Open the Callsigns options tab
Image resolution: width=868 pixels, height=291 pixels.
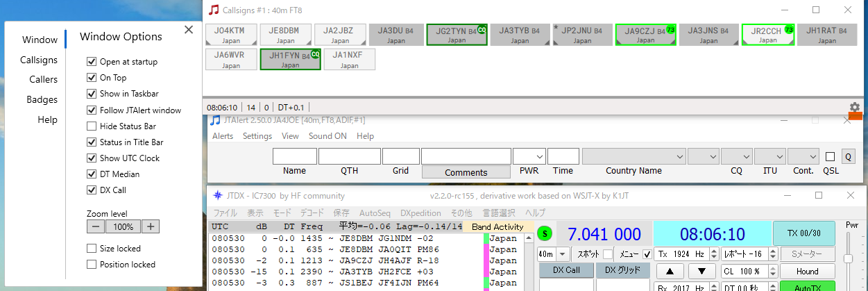point(39,60)
